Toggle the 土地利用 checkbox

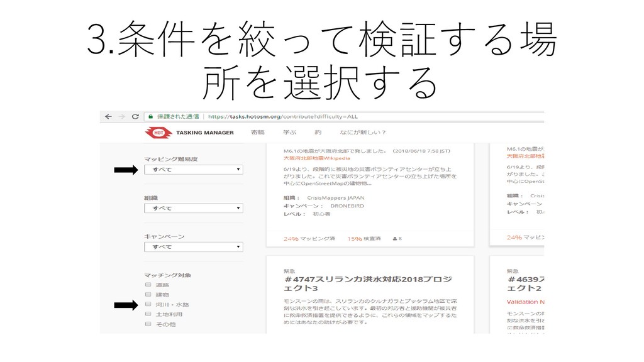click(148, 314)
